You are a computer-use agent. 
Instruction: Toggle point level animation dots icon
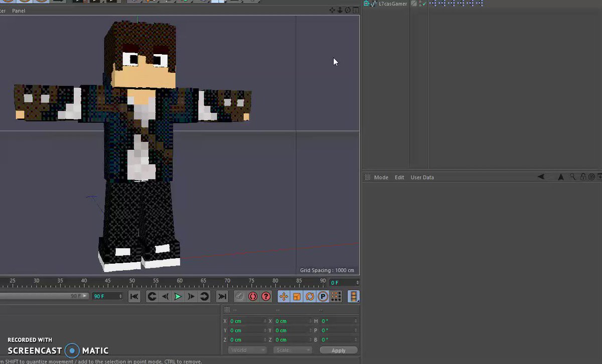(336, 296)
